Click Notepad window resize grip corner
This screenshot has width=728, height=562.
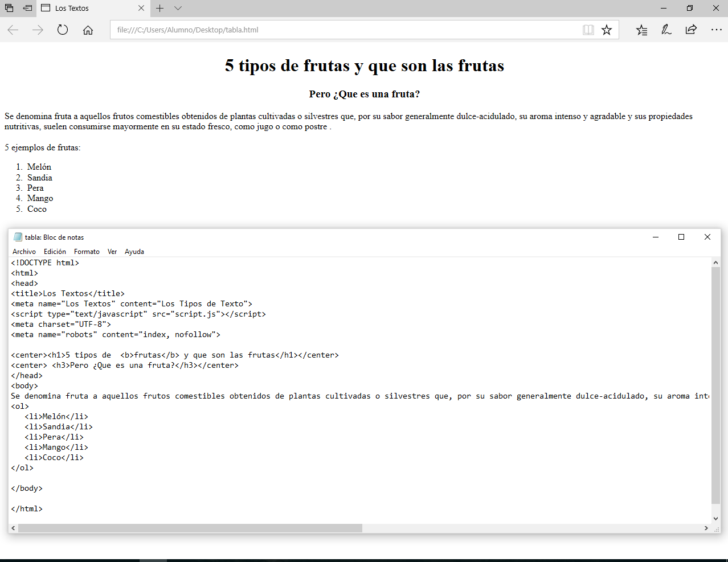click(x=716, y=528)
